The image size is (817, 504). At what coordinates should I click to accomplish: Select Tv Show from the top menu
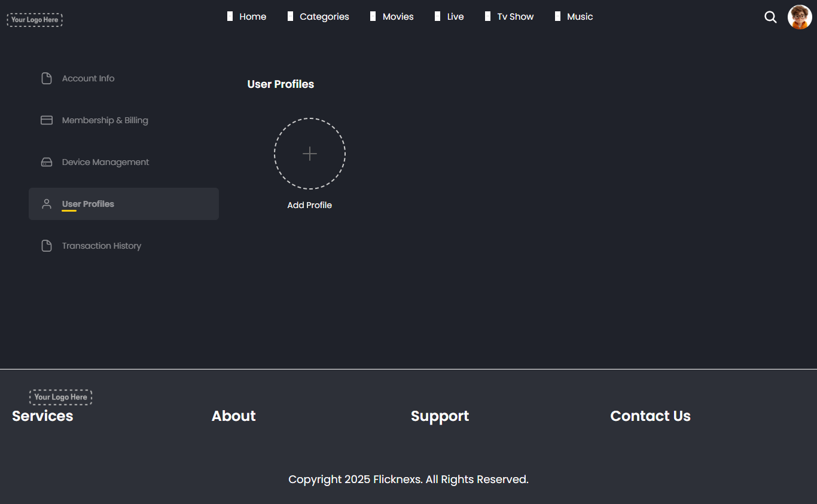(515, 17)
